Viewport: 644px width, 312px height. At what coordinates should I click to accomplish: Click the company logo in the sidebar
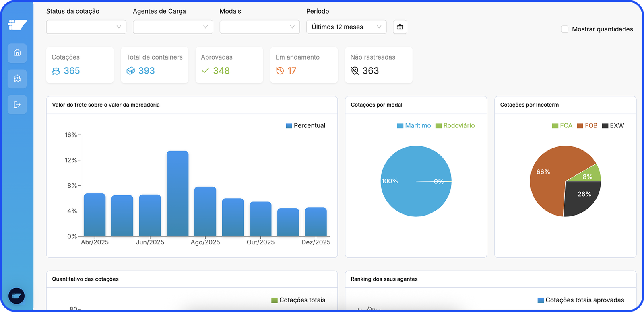(x=17, y=25)
